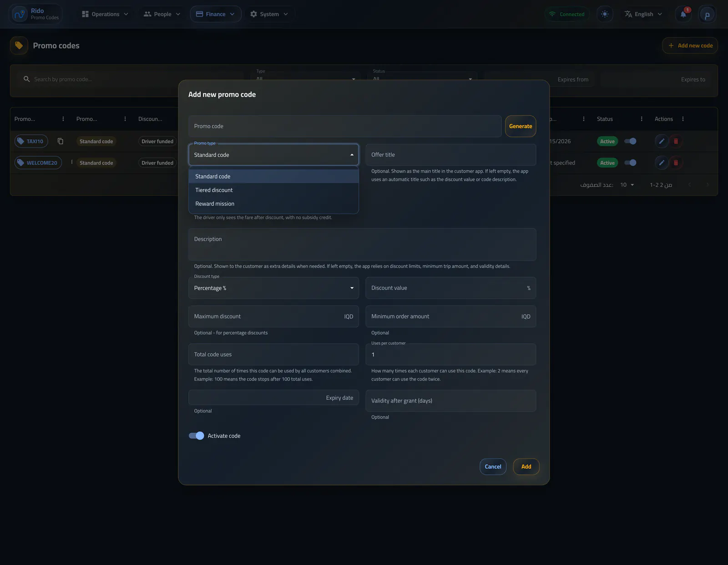Go to previous table page arrow
The width and height of the screenshot is (728, 565).
point(690,184)
